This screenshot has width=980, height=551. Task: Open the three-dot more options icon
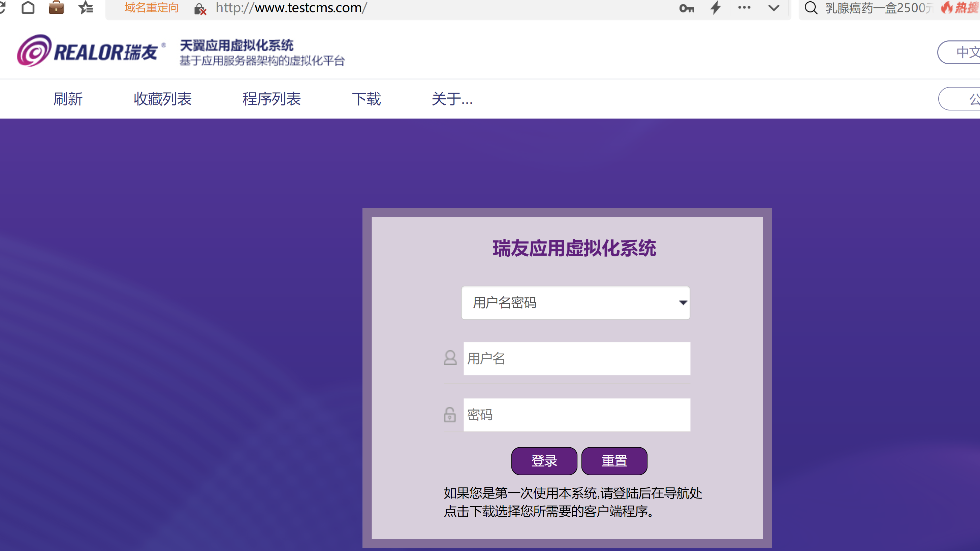click(744, 7)
